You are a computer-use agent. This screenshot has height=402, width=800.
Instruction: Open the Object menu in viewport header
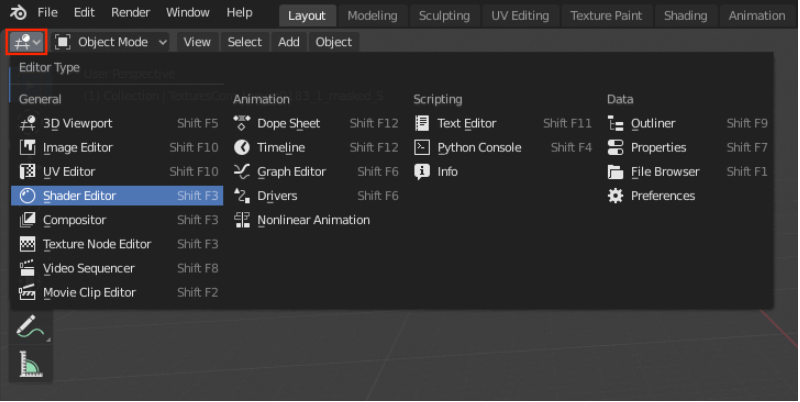click(334, 42)
